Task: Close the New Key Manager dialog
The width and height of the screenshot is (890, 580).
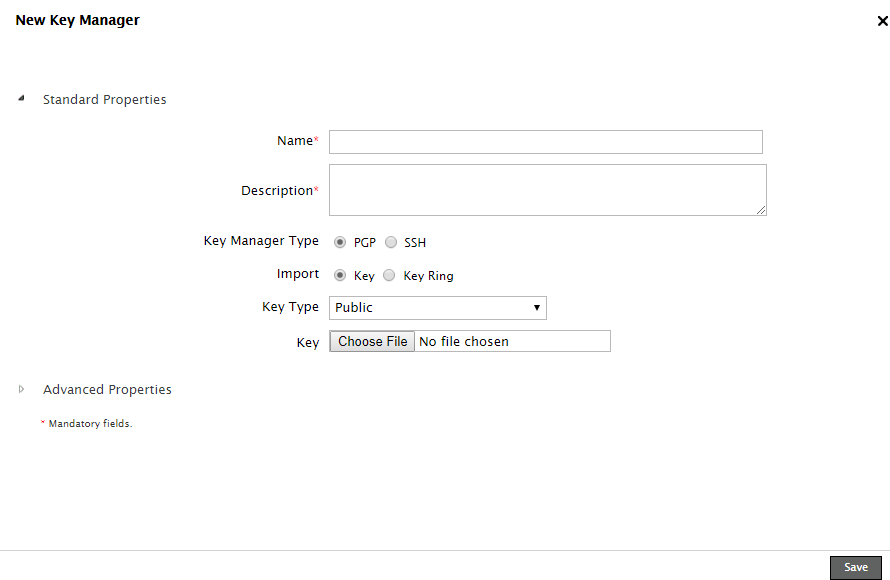Action: pyautogui.click(x=882, y=21)
